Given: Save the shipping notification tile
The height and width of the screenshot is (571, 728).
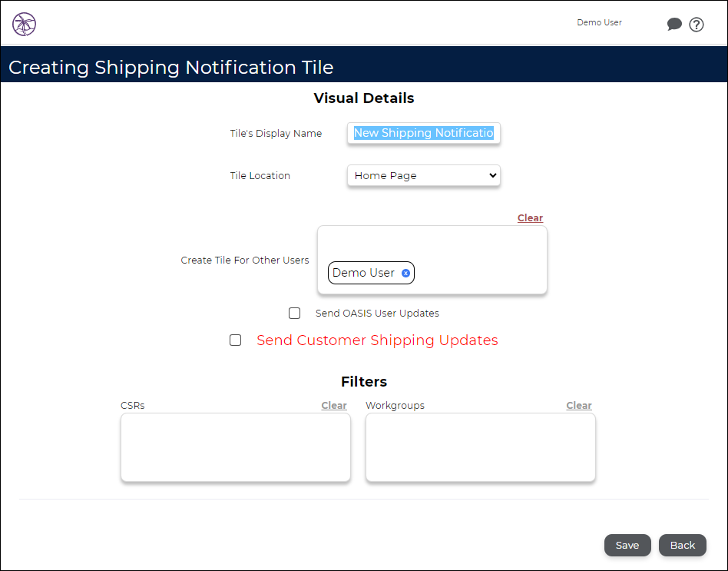Looking at the screenshot, I should [x=627, y=545].
